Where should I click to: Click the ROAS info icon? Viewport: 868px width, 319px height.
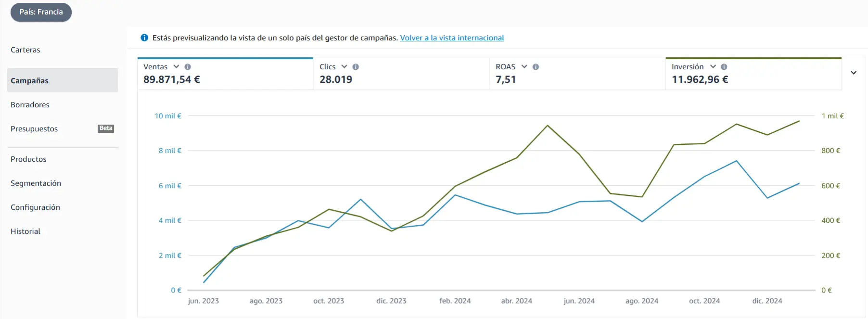coord(536,67)
